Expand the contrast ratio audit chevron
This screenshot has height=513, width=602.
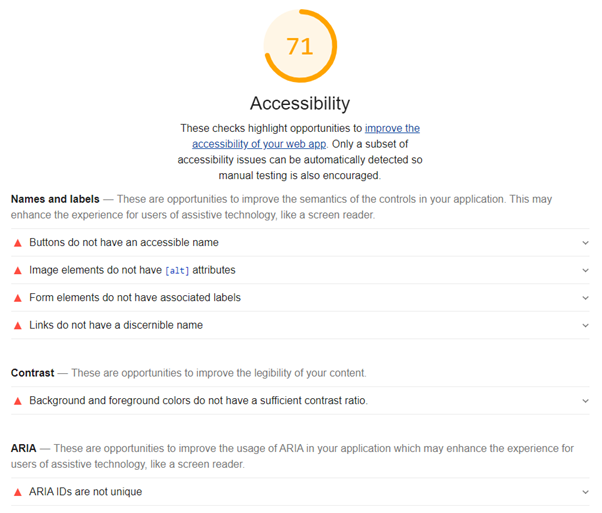[585, 401]
